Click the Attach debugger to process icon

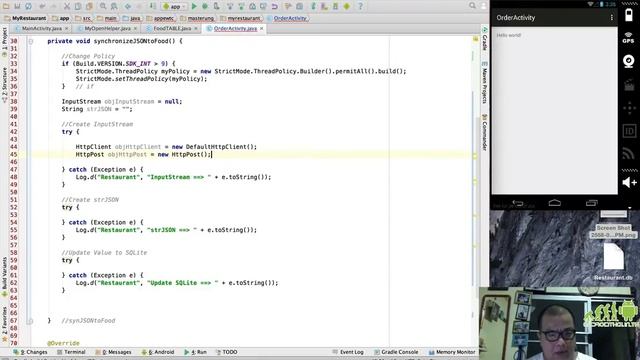[216, 6]
